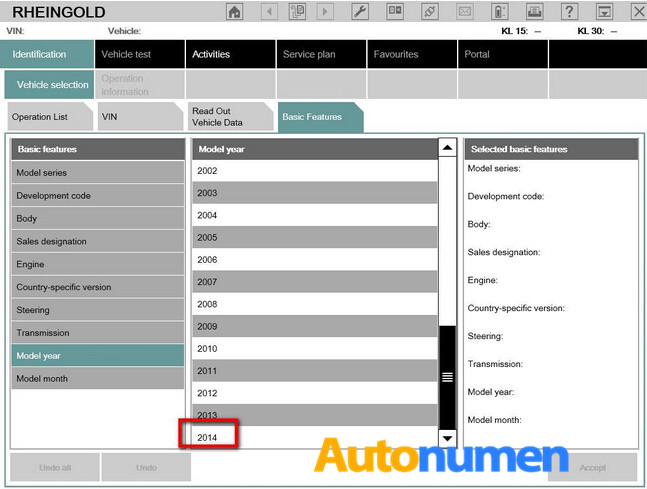Select the Basic Features tab
The width and height of the screenshot is (647, 489).
pos(321,117)
